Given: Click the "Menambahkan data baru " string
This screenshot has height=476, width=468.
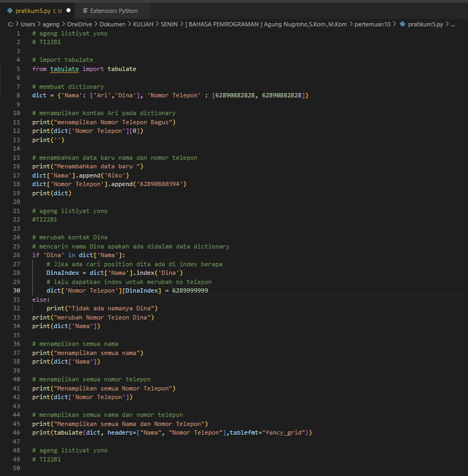Looking at the screenshot, I should 97,166.
